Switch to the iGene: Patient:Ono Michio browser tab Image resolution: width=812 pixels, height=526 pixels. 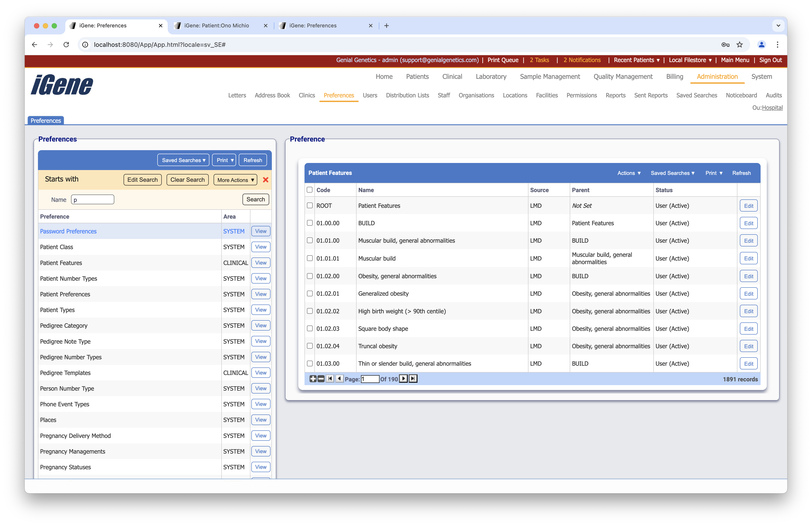[216, 25]
